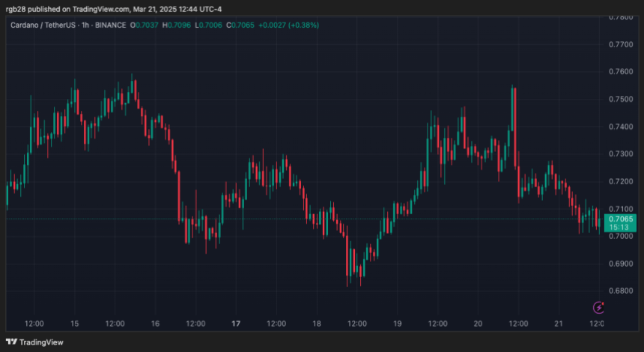The image size is (644, 352).
Task: Click the low price value L0.7006
Action: point(210,26)
